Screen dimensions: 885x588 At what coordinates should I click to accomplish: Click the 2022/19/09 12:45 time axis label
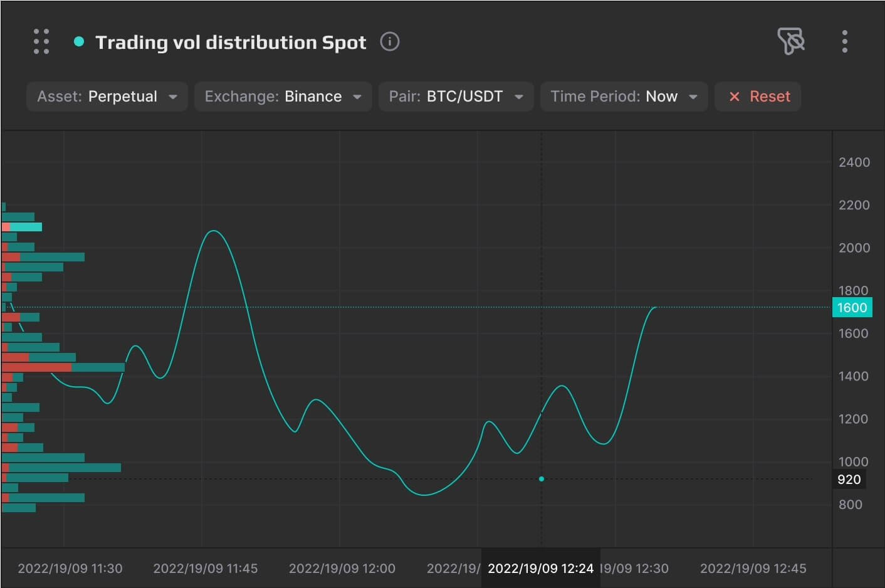[x=753, y=569]
